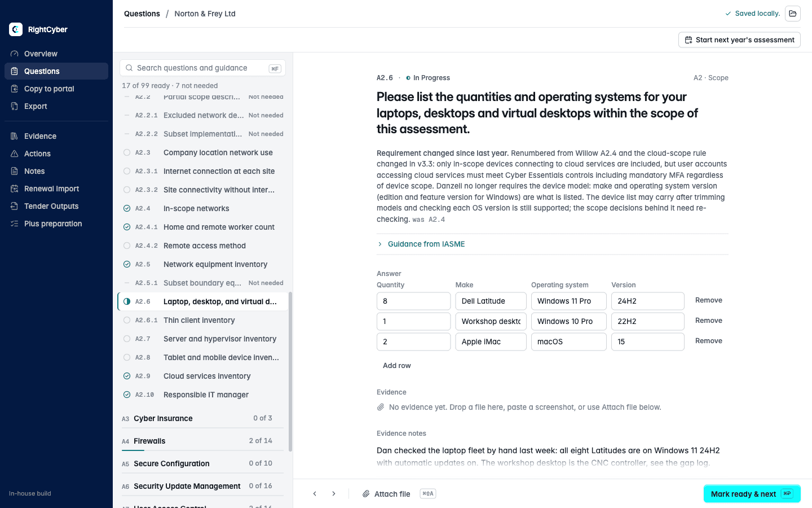Click Start next year's assessment button
The image size is (812, 508).
click(739, 40)
